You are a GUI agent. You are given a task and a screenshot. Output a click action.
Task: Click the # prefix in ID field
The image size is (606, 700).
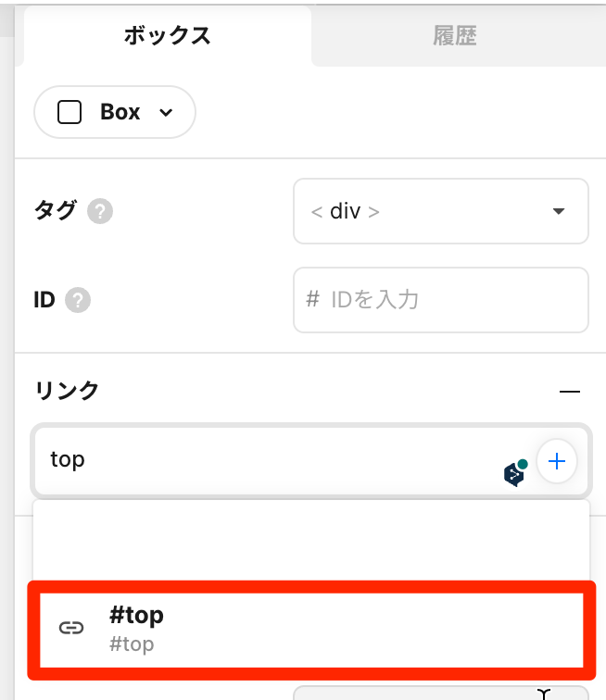click(313, 299)
